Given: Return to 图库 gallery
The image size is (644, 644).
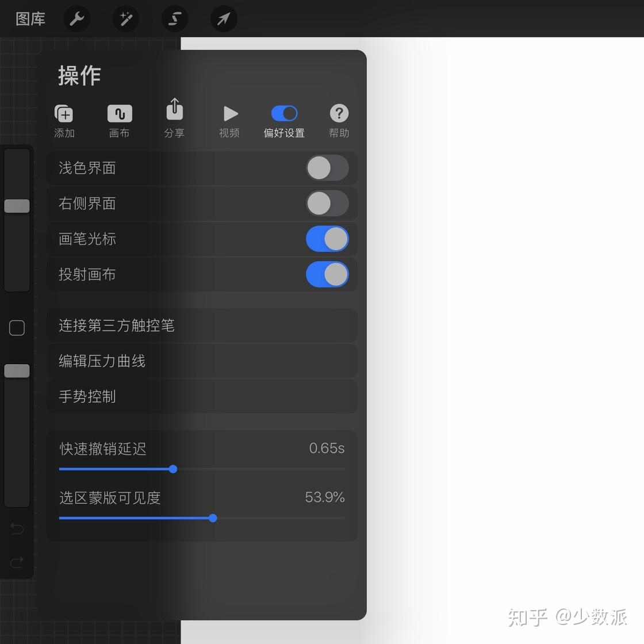Looking at the screenshot, I should (30, 18).
